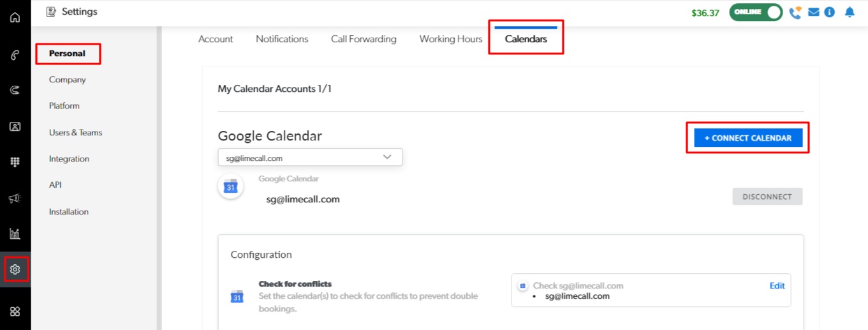Open the analytics chart sidebar icon

15,234
